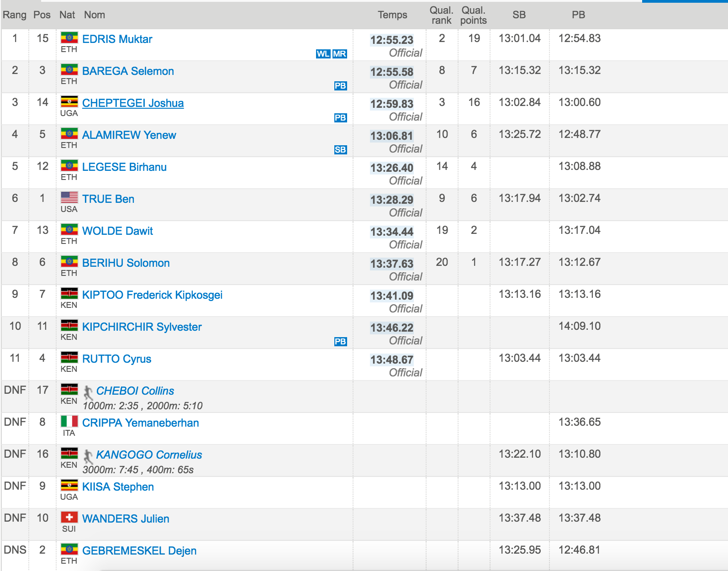Click pacemaker runner icon beside CHEBOI Collins
The height and width of the screenshot is (571, 728).
pos(88,392)
